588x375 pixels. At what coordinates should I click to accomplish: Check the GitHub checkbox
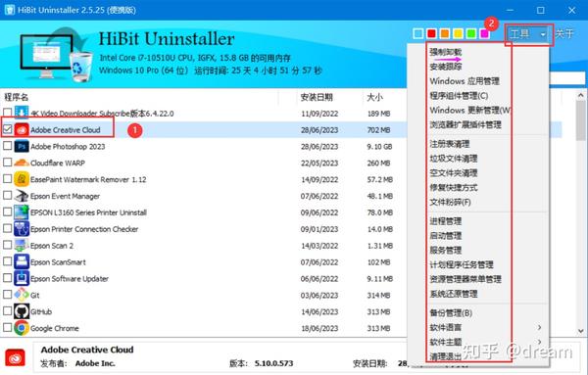click(x=7, y=310)
